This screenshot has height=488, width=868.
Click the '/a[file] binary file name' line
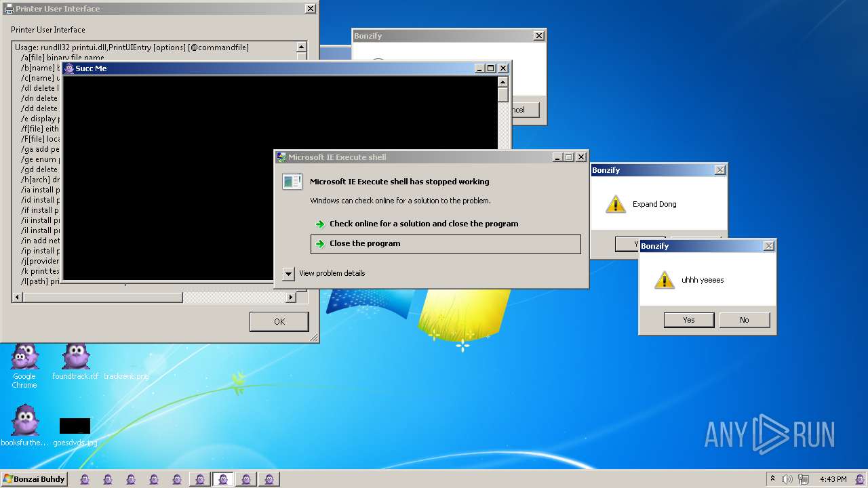pyautogui.click(x=62, y=58)
